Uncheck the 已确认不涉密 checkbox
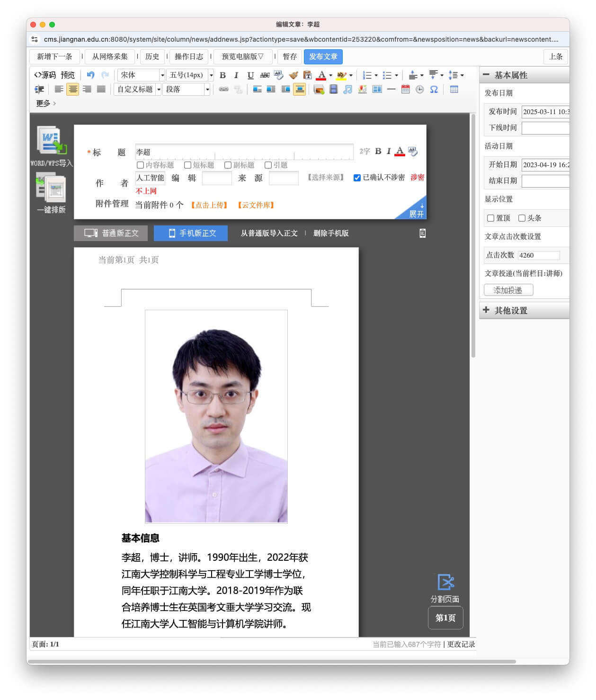This screenshot has width=596, height=700. pos(357,178)
